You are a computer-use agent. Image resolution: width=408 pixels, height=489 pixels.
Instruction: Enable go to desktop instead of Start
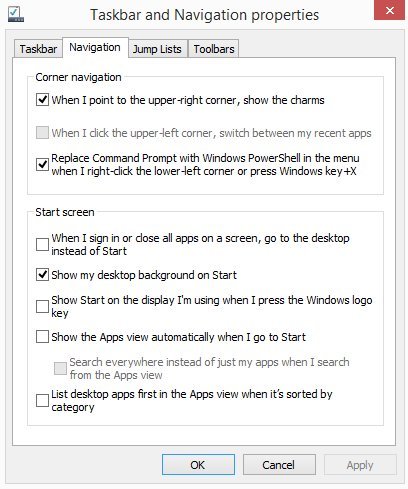[x=42, y=244]
